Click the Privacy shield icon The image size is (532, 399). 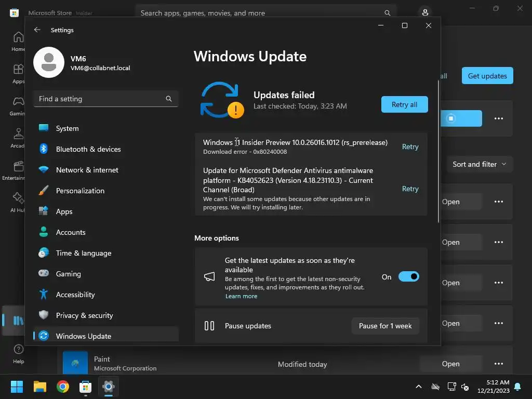tap(44, 315)
